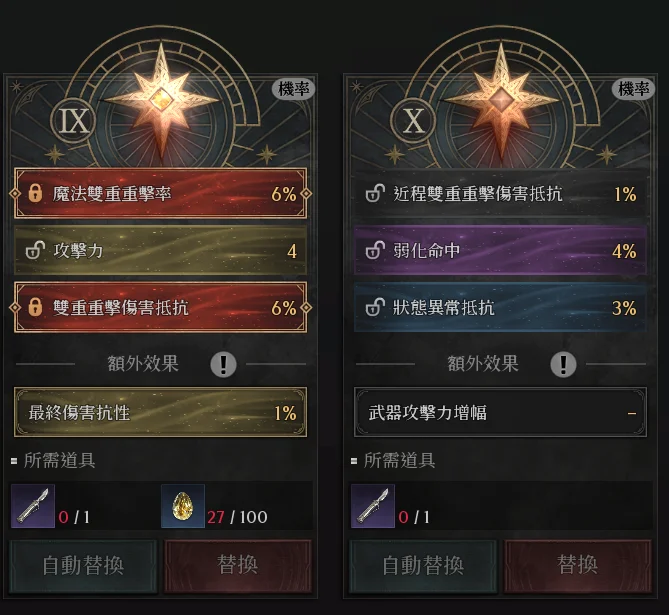Select the knife item icon in panel IX
Image resolution: width=669 pixels, height=615 pixels.
[33, 506]
